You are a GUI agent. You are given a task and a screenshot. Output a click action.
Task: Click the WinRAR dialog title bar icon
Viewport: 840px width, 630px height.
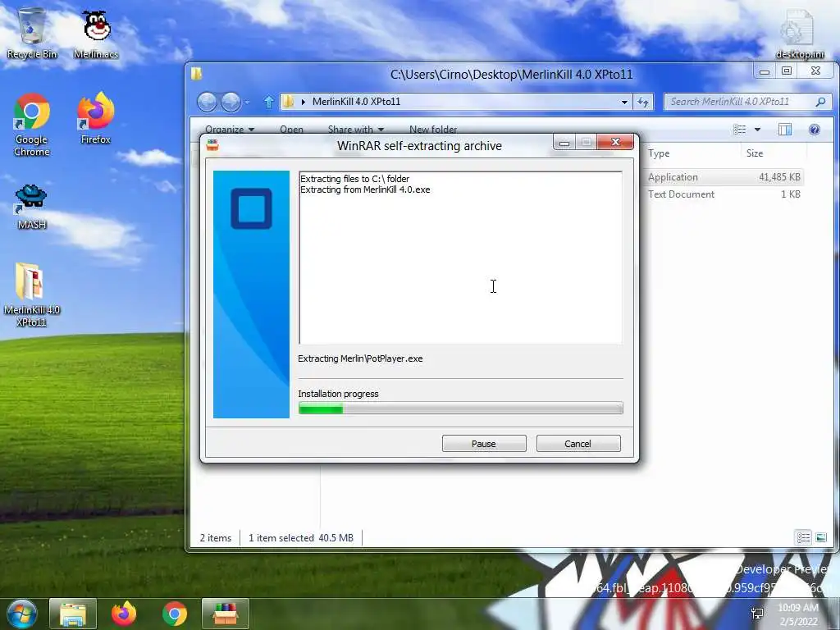[212, 145]
